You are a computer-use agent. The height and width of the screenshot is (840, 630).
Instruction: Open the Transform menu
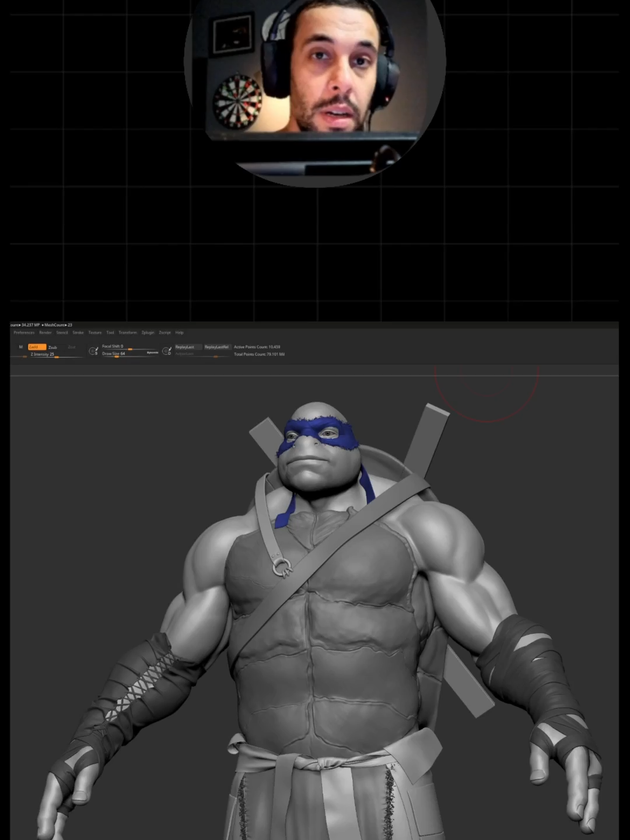pyautogui.click(x=128, y=332)
